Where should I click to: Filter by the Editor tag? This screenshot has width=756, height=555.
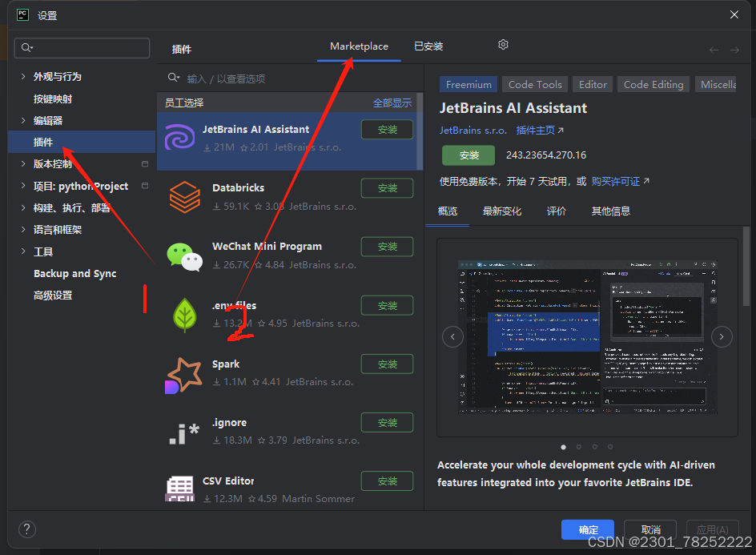(593, 84)
